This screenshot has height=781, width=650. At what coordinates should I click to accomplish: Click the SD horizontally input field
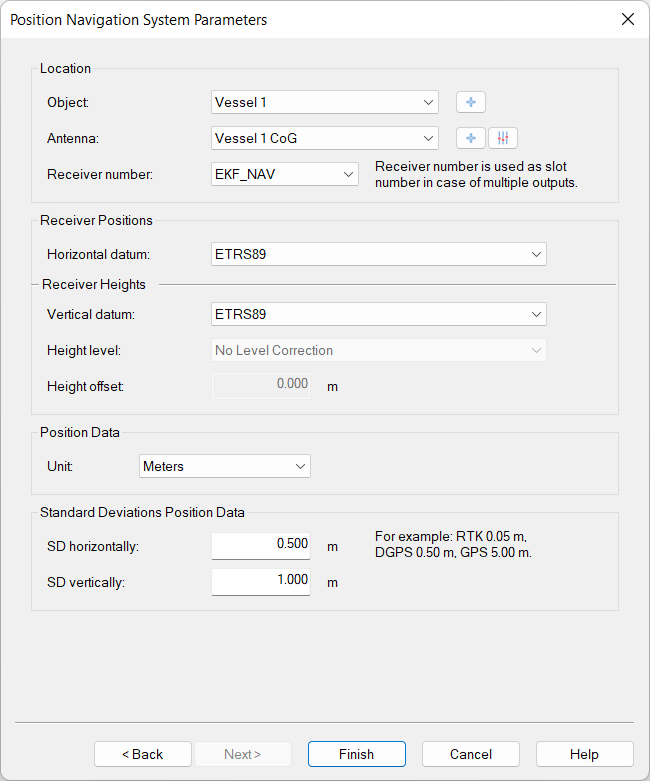[261, 546]
